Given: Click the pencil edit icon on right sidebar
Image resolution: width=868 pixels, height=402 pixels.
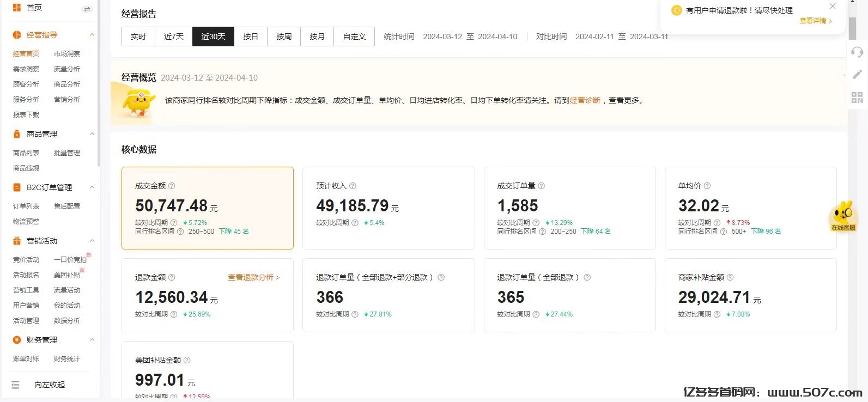Looking at the screenshot, I should [857, 75].
